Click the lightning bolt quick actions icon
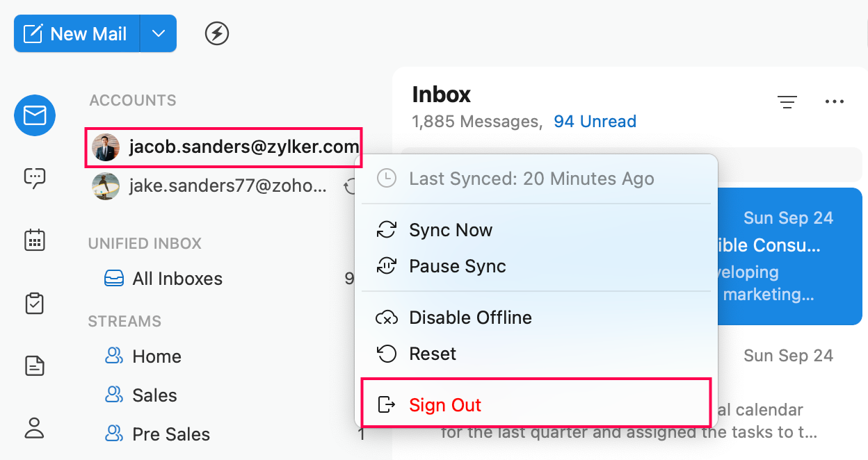This screenshot has width=868, height=460. click(x=217, y=33)
